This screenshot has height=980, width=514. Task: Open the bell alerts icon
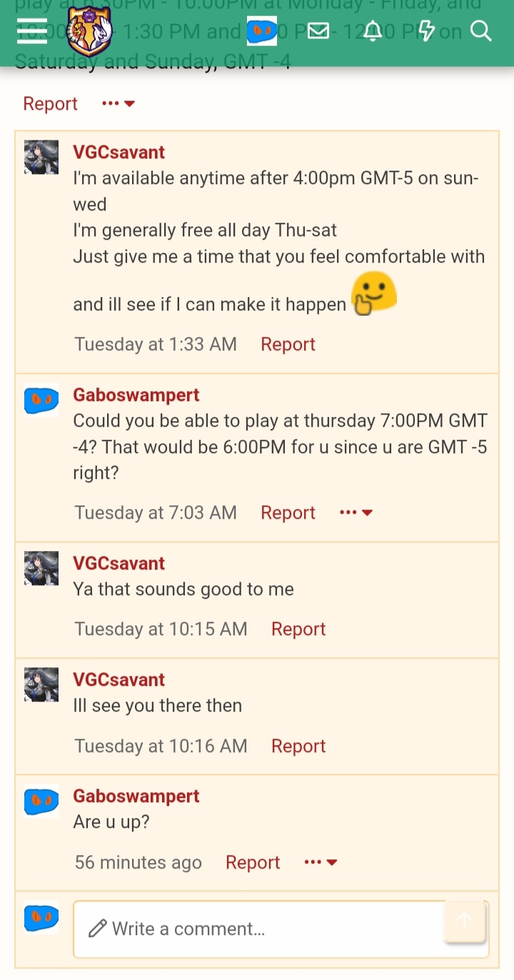click(x=373, y=31)
